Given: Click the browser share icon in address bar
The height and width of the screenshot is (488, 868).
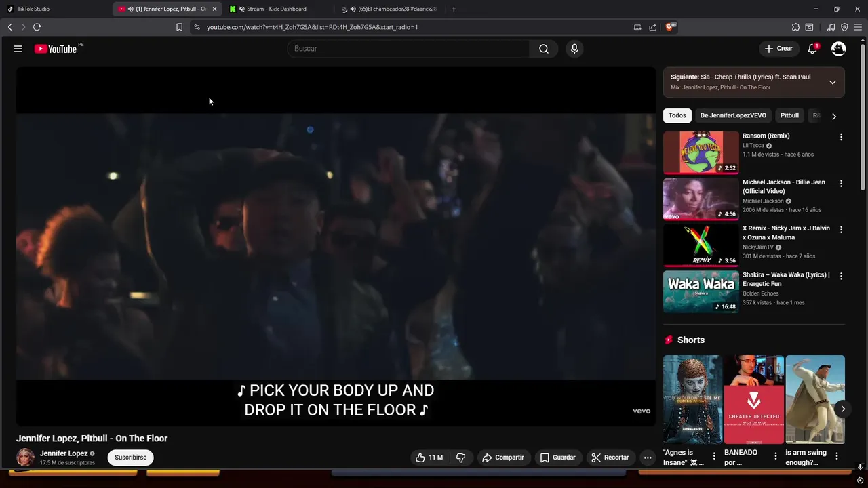Looking at the screenshot, I should pos(652,27).
